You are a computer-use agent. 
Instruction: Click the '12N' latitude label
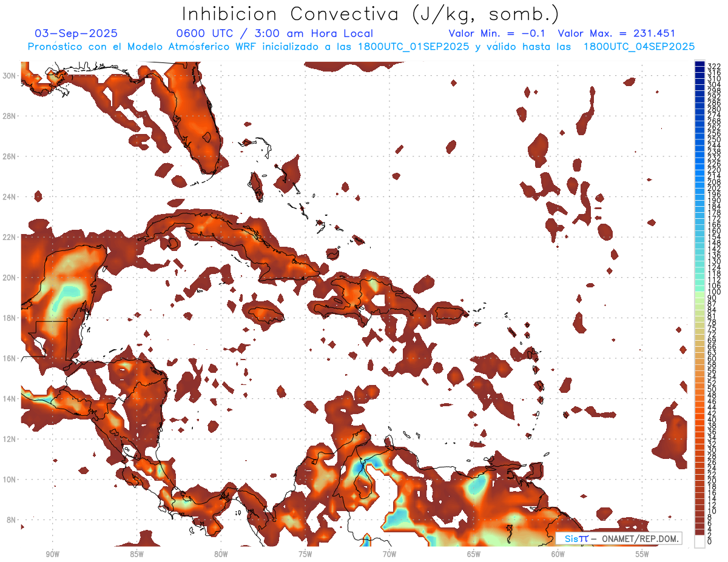tap(8, 439)
